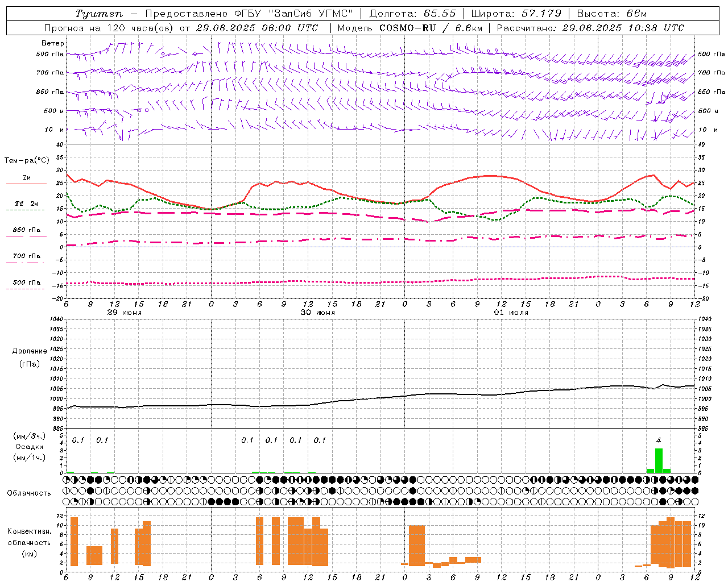
Task: Click the "Давление" pressure panel label
Action: (30, 351)
